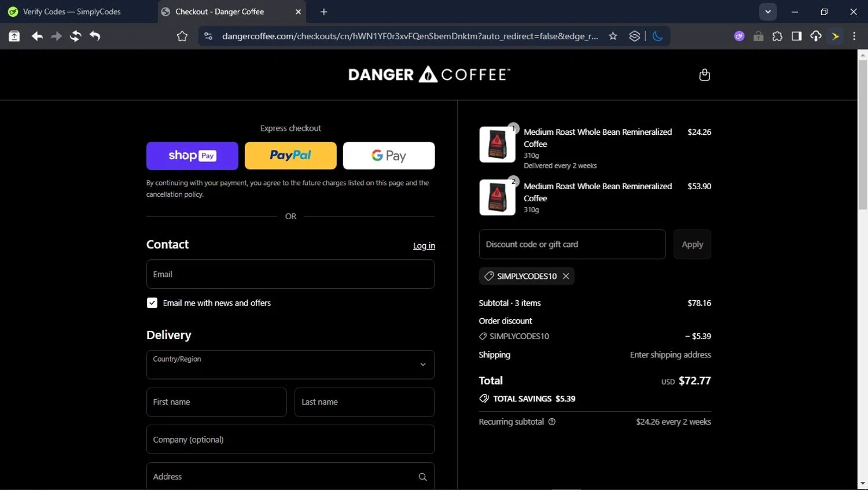Click the Last name field
This screenshot has height=490, width=868.
[x=365, y=402]
